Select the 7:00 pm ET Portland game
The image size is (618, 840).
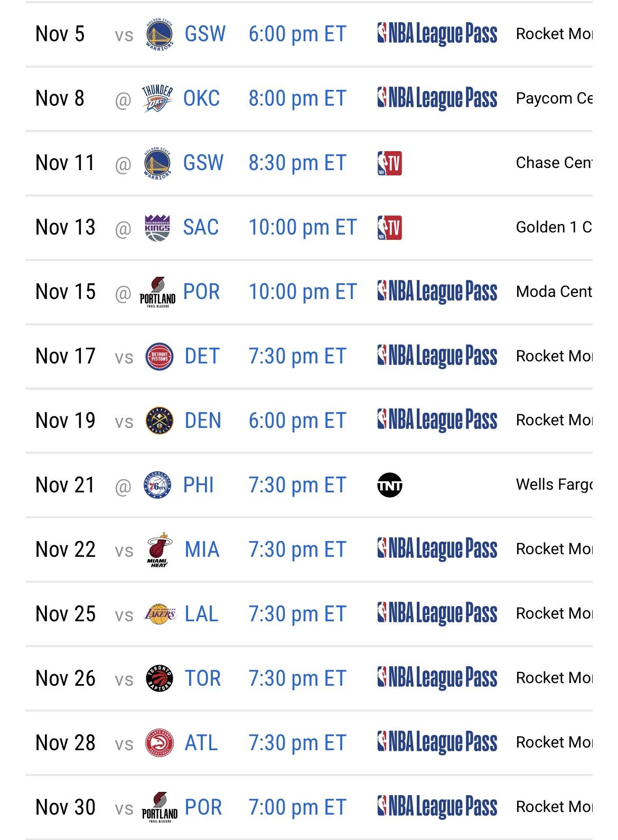tap(297, 808)
